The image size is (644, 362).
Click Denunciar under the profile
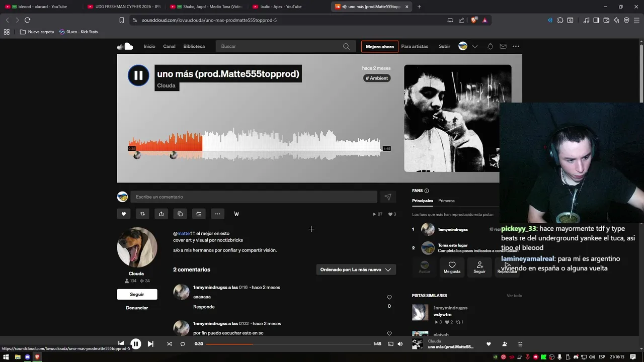(x=137, y=308)
